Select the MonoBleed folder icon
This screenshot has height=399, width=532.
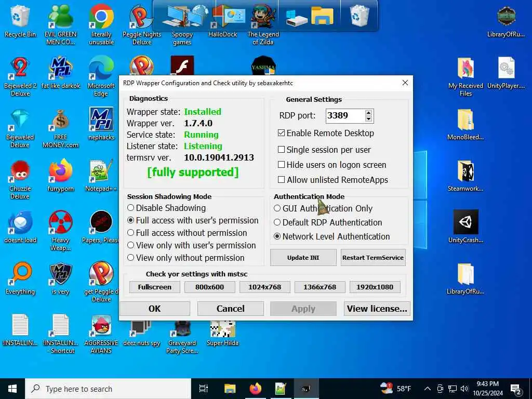[465, 124]
